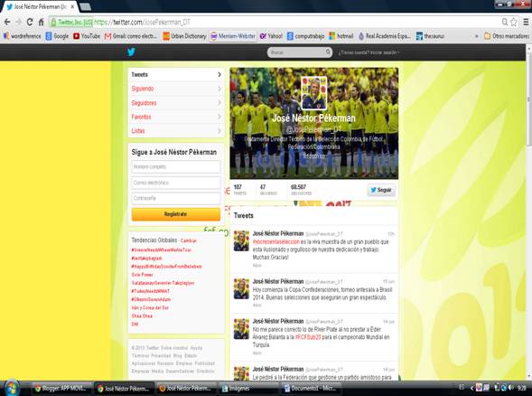The width and height of the screenshot is (532, 396).
Task: Click the avatar of the Copa Confederaciones tweet
Action: point(241,288)
